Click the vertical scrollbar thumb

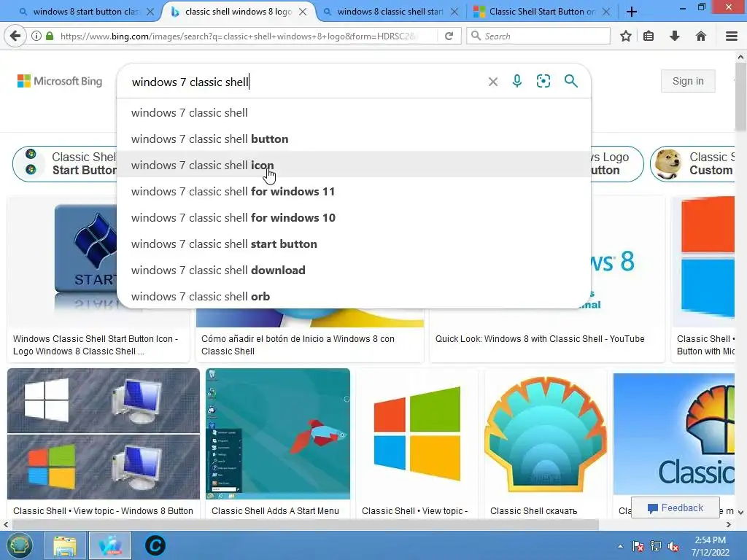pyautogui.click(x=741, y=97)
